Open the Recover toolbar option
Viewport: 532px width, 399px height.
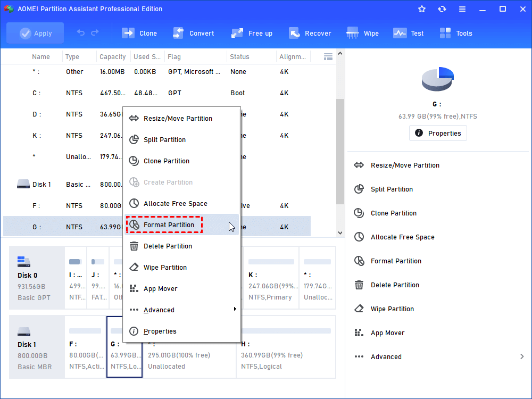coord(310,33)
